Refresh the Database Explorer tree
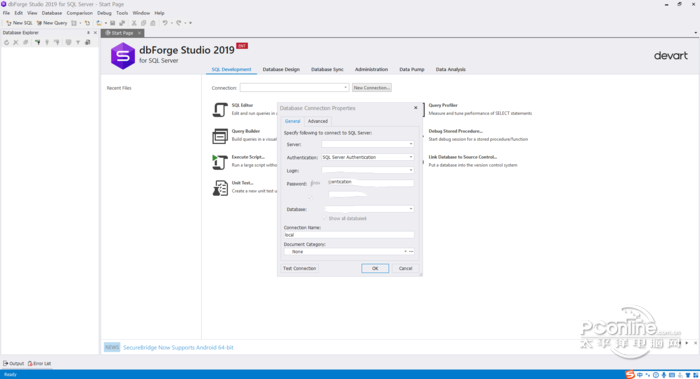The height and width of the screenshot is (379, 700). (x=6, y=42)
